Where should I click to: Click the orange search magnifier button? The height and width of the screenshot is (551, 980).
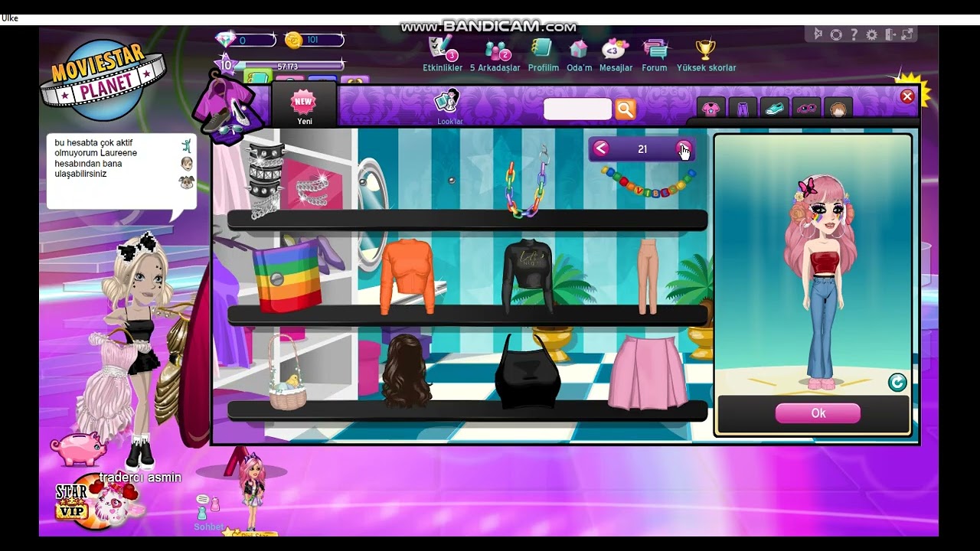coord(626,109)
